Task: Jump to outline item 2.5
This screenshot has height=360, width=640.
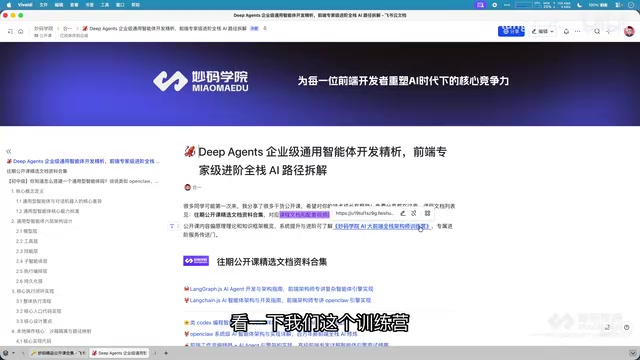Action: point(31,271)
